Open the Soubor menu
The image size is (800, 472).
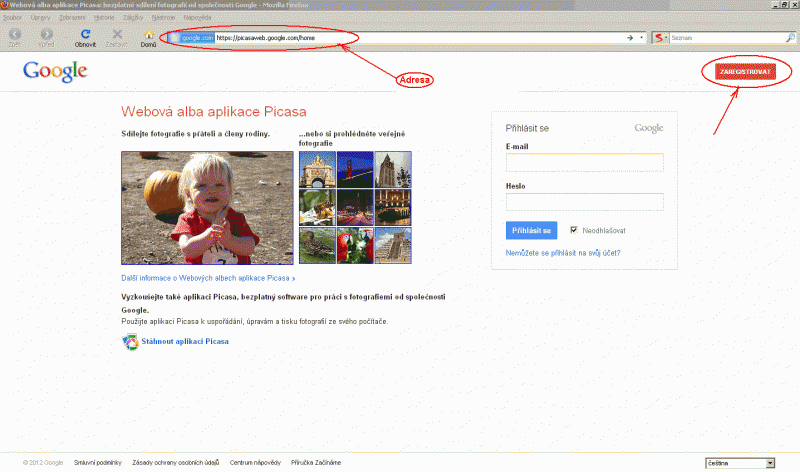click(12, 17)
